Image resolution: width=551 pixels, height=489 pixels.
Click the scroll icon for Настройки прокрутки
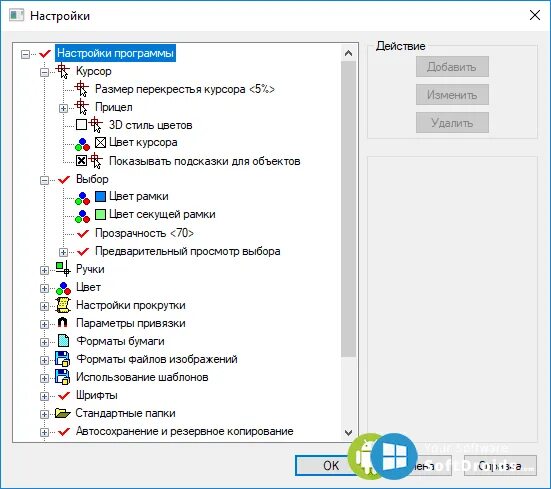[63, 305]
